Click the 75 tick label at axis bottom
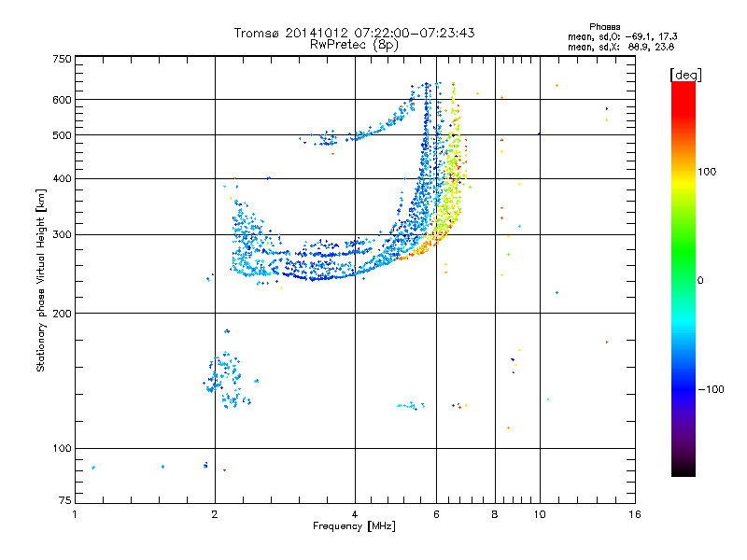747x560 pixels. (x=64, y=500)
